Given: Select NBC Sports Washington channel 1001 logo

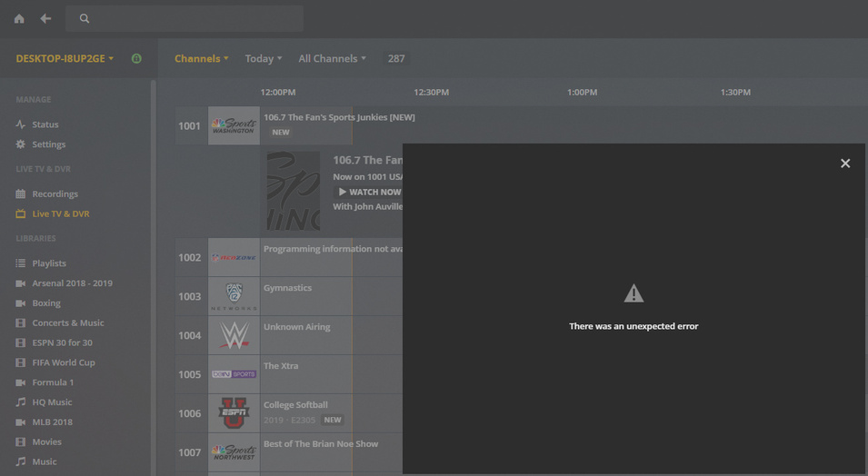Looking at the screenshot, I should [234, 125].
